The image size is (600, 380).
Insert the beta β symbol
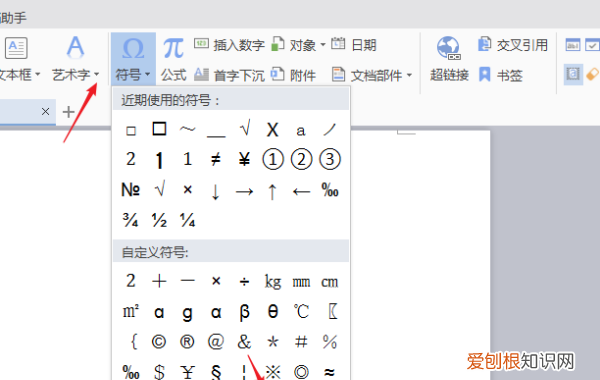(x=245, y=312)
